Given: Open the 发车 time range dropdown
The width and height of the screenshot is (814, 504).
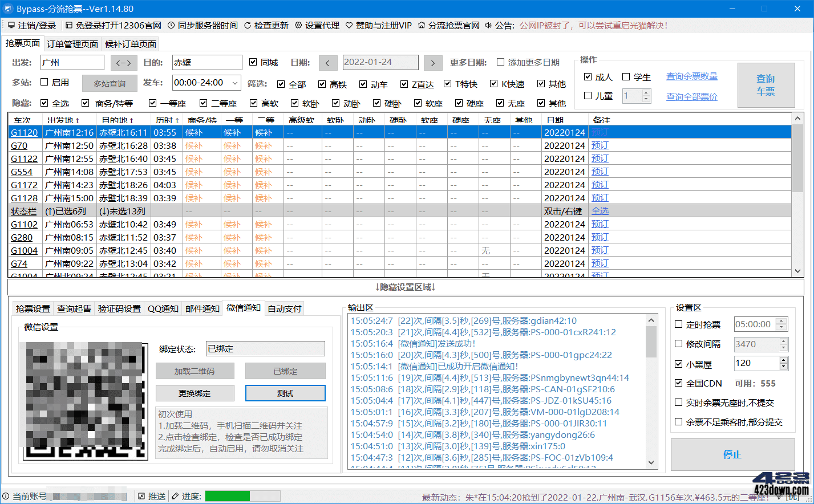Looking at the screenshot, I should coord(235,83).
